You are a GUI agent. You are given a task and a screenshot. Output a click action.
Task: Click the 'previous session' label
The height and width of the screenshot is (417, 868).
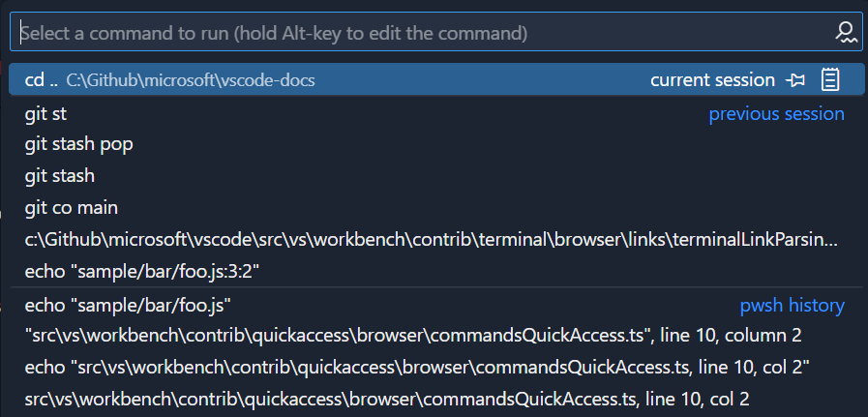[x=776, y=114]
